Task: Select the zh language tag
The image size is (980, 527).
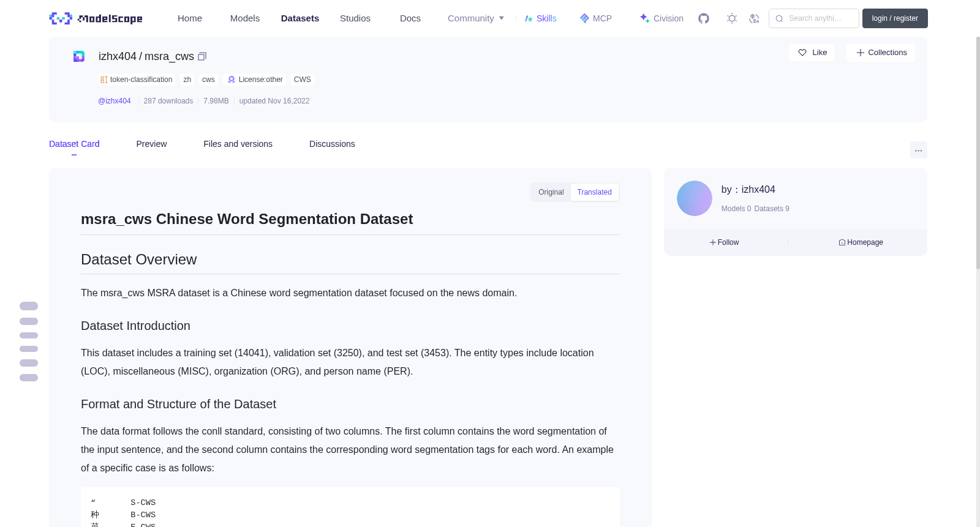Action: [x=187, y=80]
